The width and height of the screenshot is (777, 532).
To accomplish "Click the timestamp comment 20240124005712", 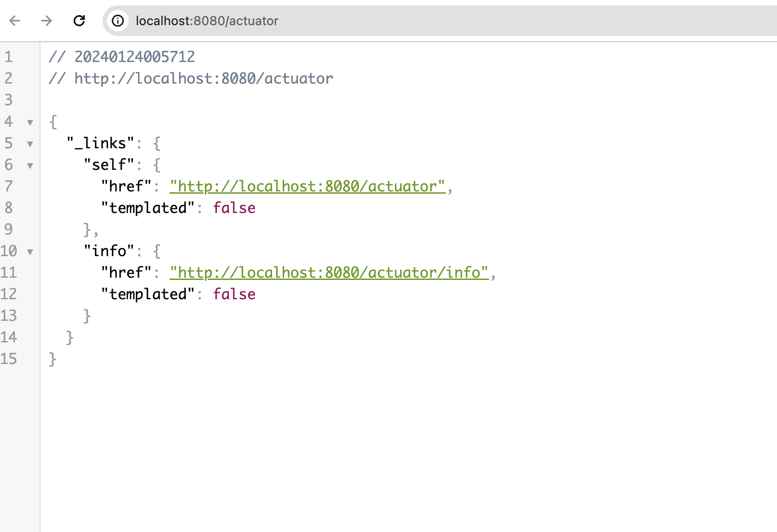I will click(x=134, y=57).
